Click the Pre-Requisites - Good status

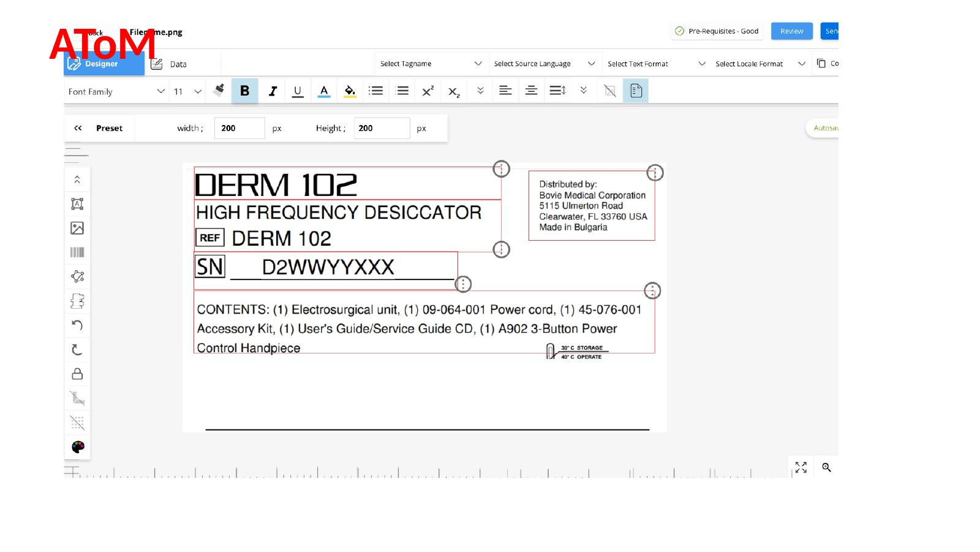[717, 31]
